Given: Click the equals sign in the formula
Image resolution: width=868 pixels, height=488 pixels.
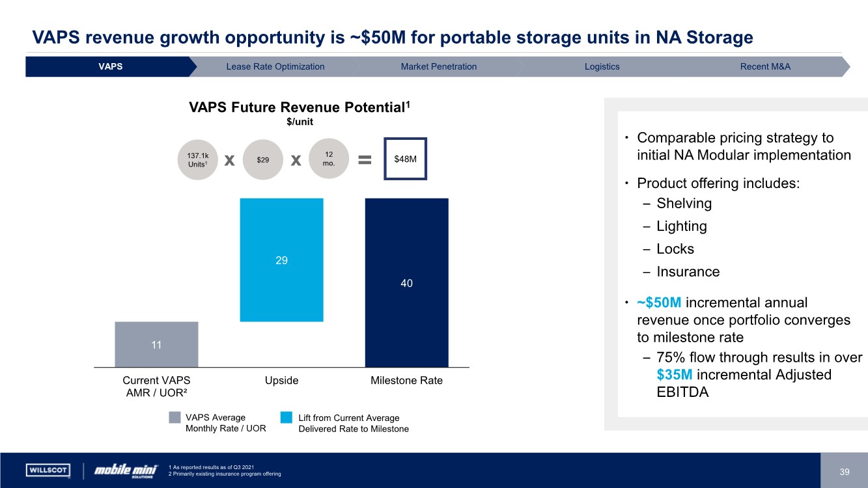Looking at the screenshot, I should click(x=365, y=159).
